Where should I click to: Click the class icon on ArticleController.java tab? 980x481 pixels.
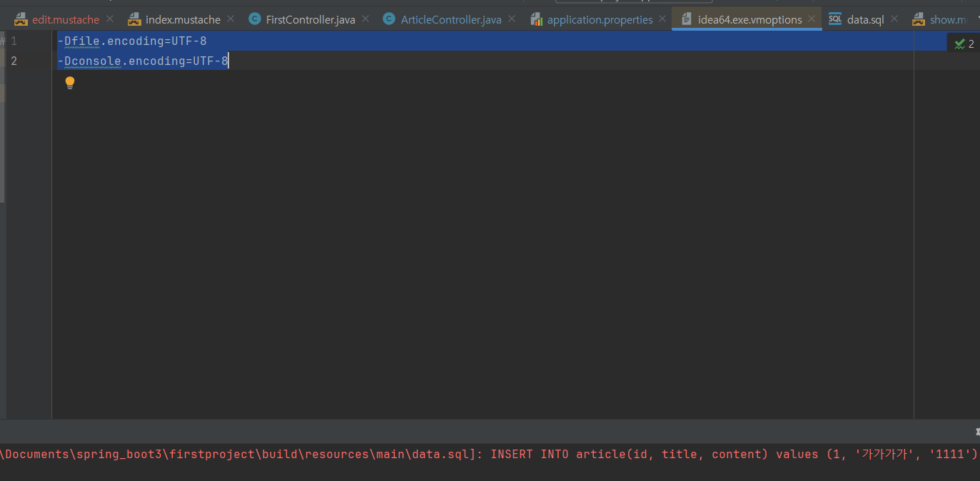coord(389,19)
